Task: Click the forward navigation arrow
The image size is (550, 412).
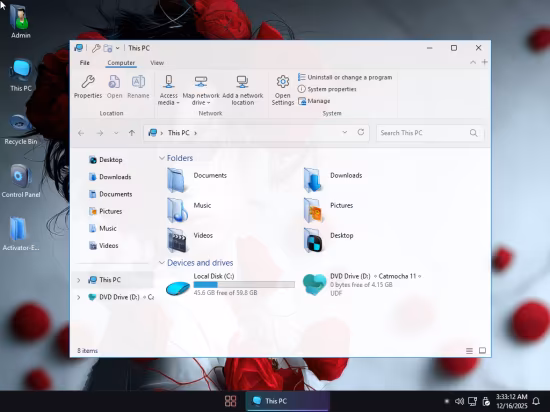Action: (100, 133)
